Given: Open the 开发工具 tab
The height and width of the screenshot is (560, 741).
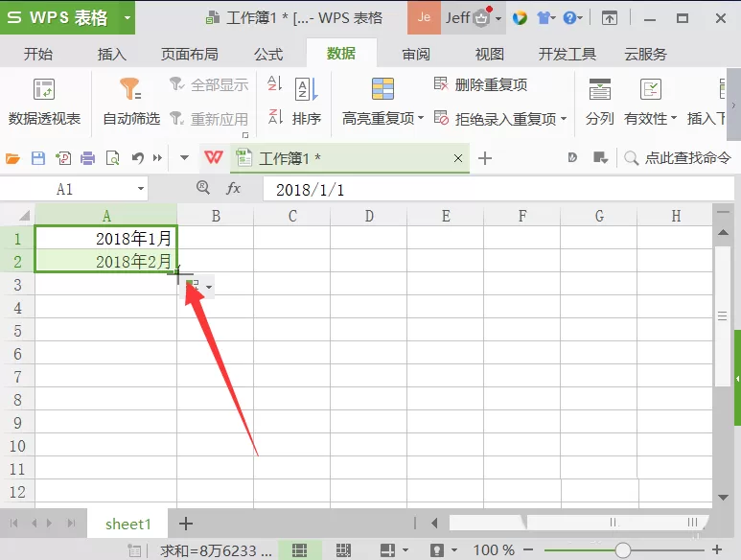Looking at the screenshot, I should pos(567,54).
